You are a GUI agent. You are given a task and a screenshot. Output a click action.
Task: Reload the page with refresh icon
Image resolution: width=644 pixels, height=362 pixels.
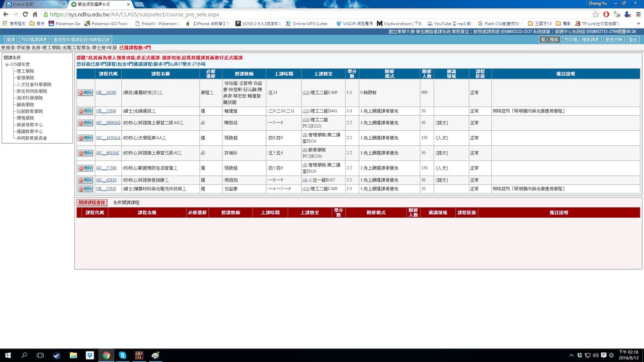(25, 14)
